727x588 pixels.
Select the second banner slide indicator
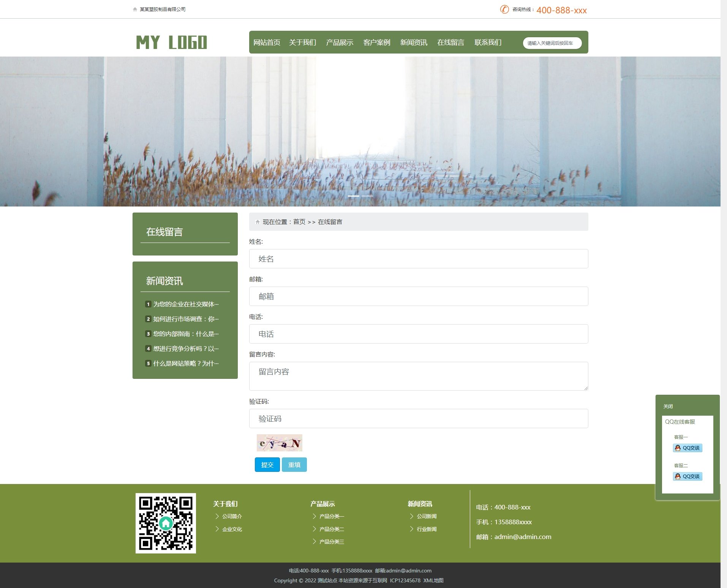pyautogui.click(x=367, y=196)
